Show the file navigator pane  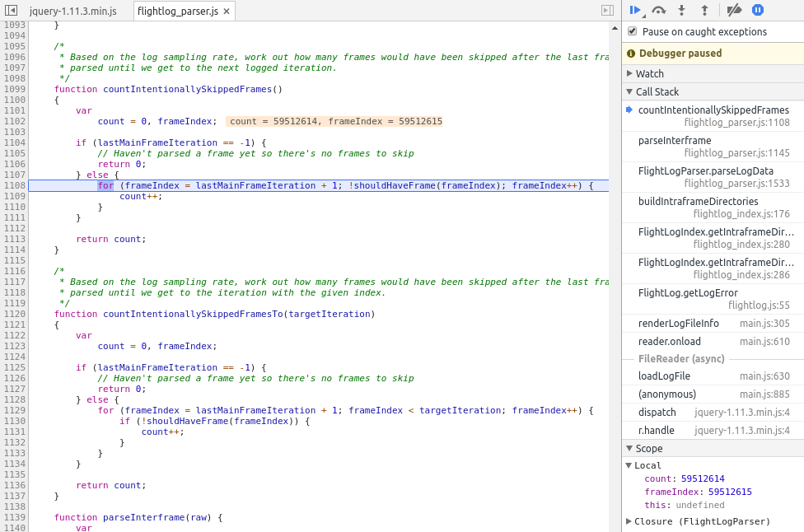pyautogui.click(x=11, y=10)
